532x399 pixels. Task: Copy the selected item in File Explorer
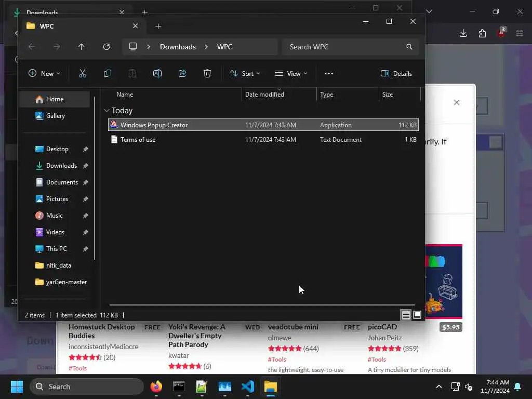107,73
